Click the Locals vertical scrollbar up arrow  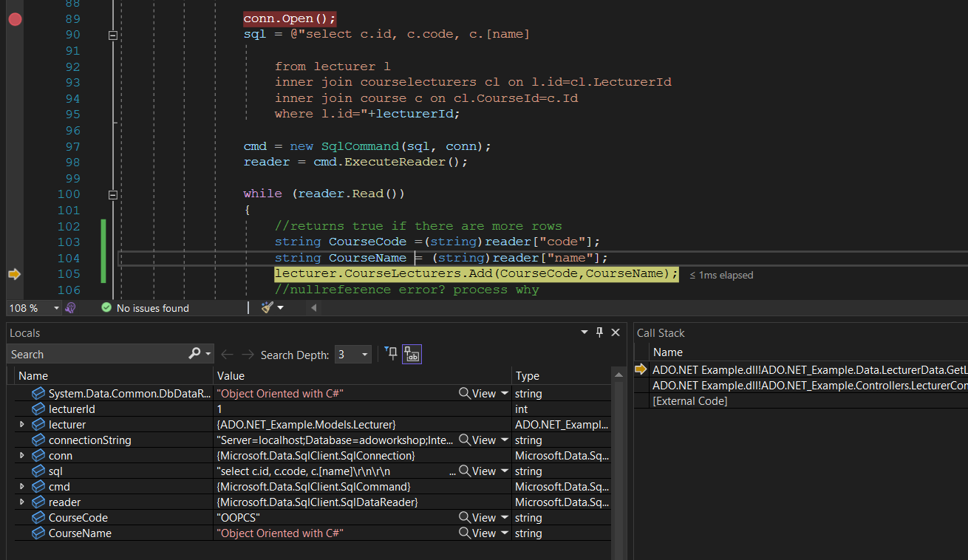[618, 376]
